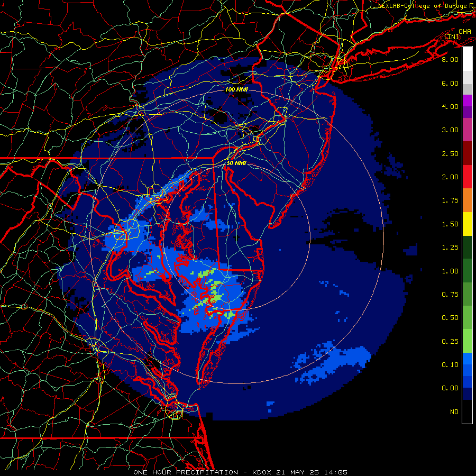This screenshot has height=476, width=476.
Task: Click the "8.00" legend value
Action: (450, 59)
